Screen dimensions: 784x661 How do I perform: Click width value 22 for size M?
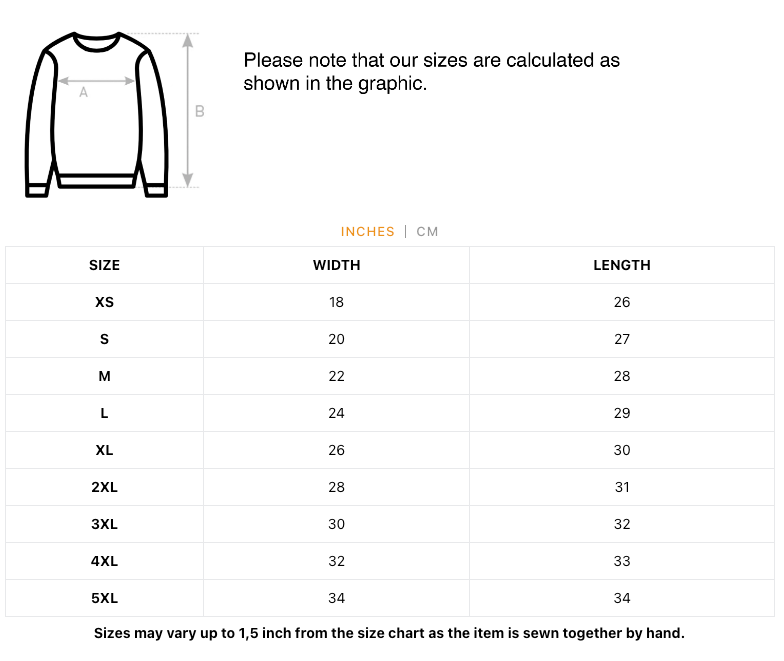pyautogui.click(x=336, y=376)
